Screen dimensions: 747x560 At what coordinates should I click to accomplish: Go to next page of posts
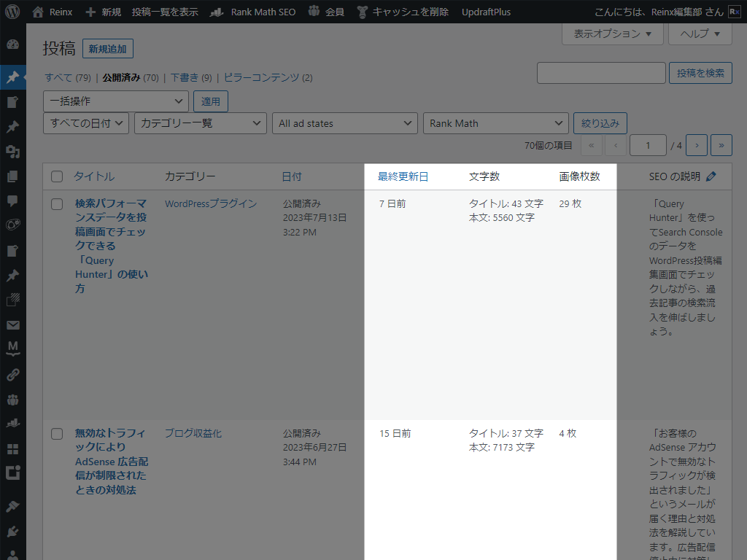point(697,145)
